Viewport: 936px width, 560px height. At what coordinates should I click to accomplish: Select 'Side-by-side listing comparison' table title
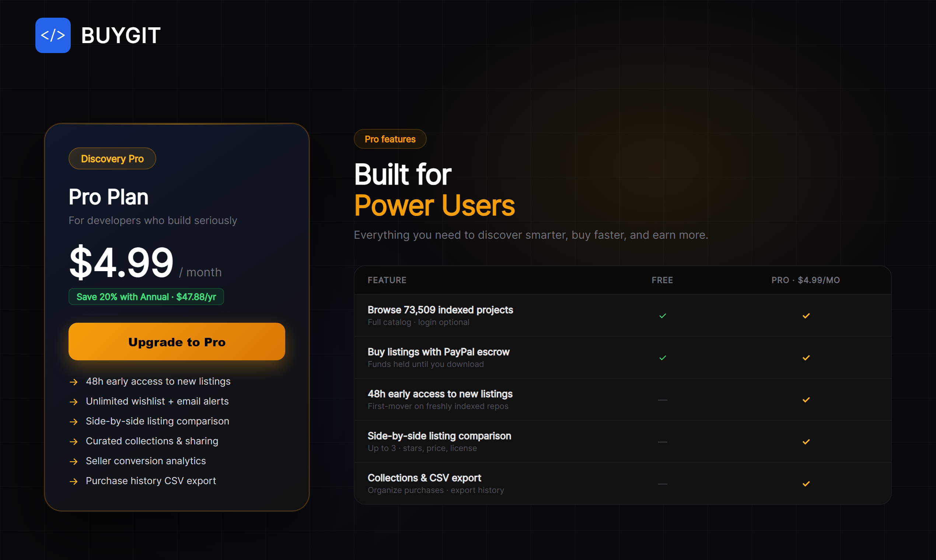(439, 436)
